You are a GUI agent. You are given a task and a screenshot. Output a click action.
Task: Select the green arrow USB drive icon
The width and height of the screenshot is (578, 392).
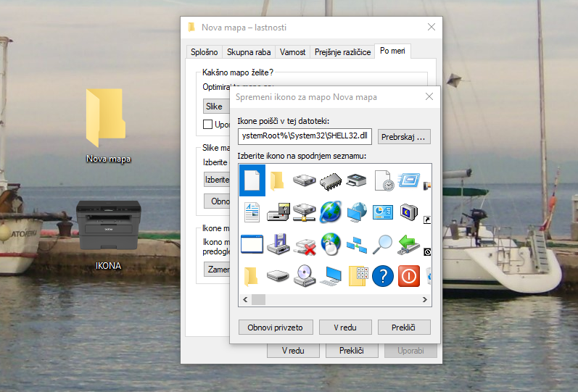click(409, 244)
